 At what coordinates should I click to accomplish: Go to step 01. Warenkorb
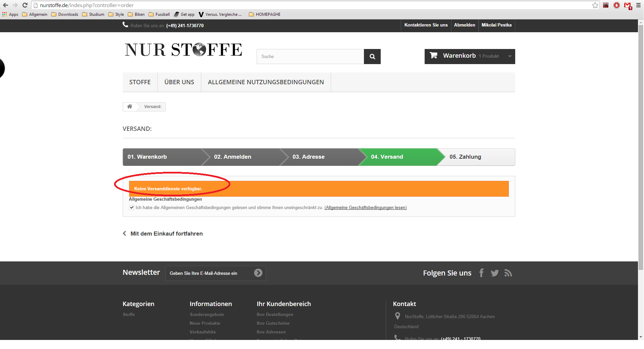(x=162, y=157)
